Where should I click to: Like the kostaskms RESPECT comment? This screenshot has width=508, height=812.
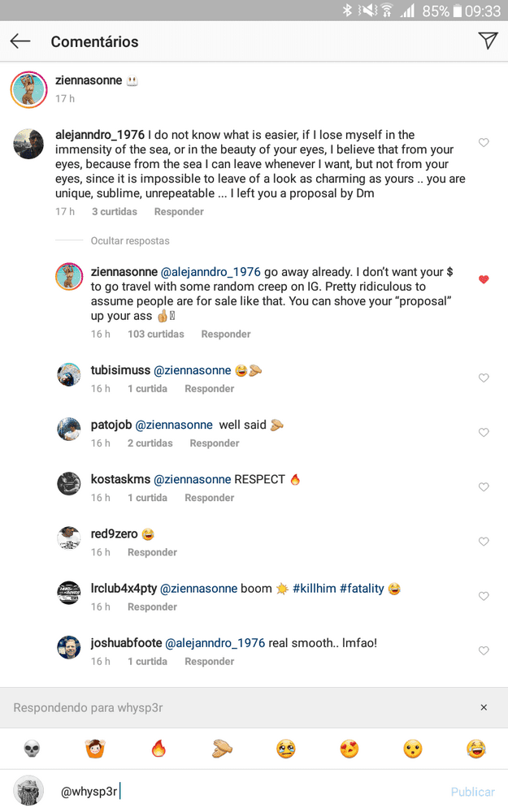(484, 486)
